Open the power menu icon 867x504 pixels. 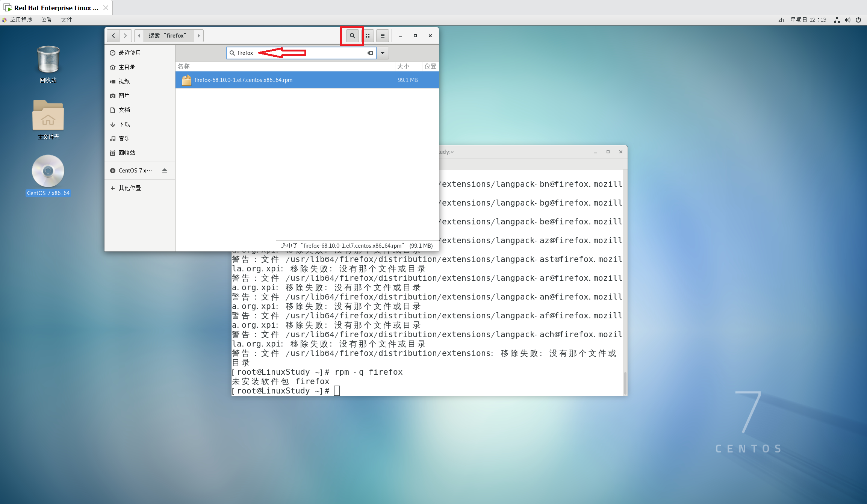pos(858,20)
